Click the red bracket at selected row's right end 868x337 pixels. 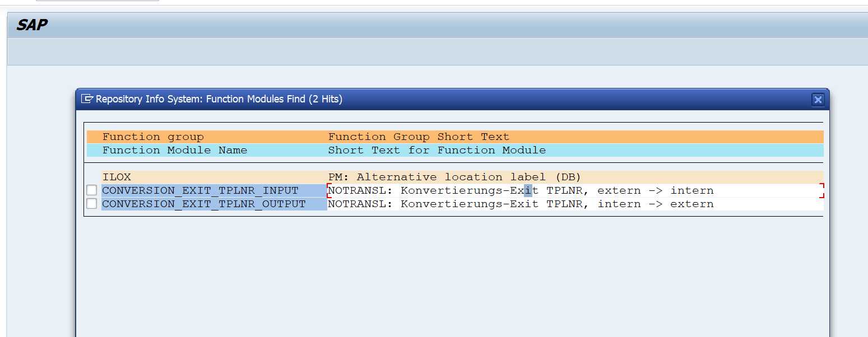point(821,190)
